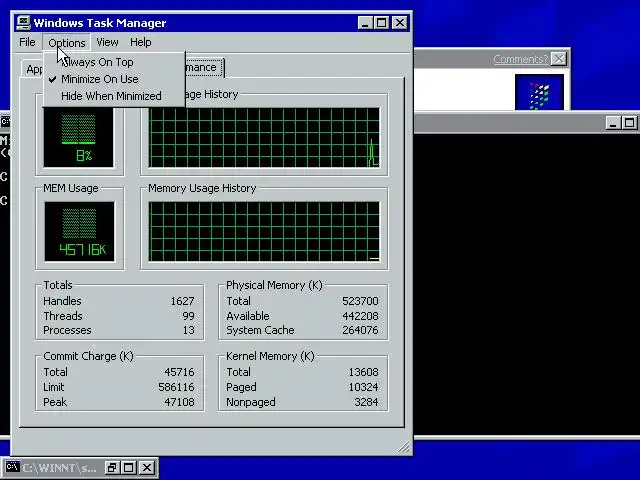Close the Comments background window
640x480 pixels.
(558, 59)
